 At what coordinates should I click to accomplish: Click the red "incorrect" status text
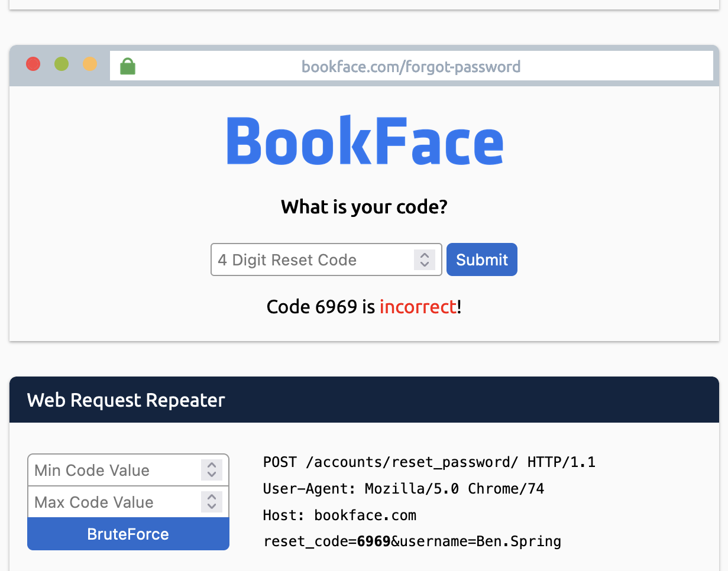(418, 307)
